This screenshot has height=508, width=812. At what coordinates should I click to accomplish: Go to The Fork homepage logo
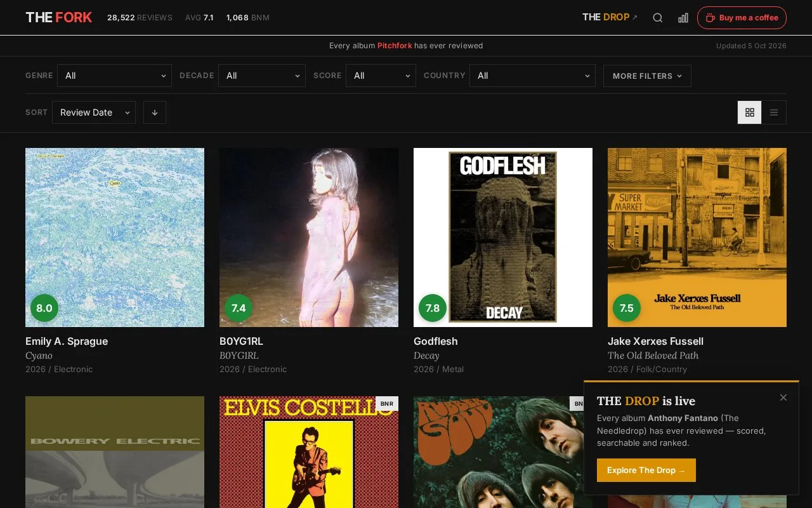(x=59, y=18)
